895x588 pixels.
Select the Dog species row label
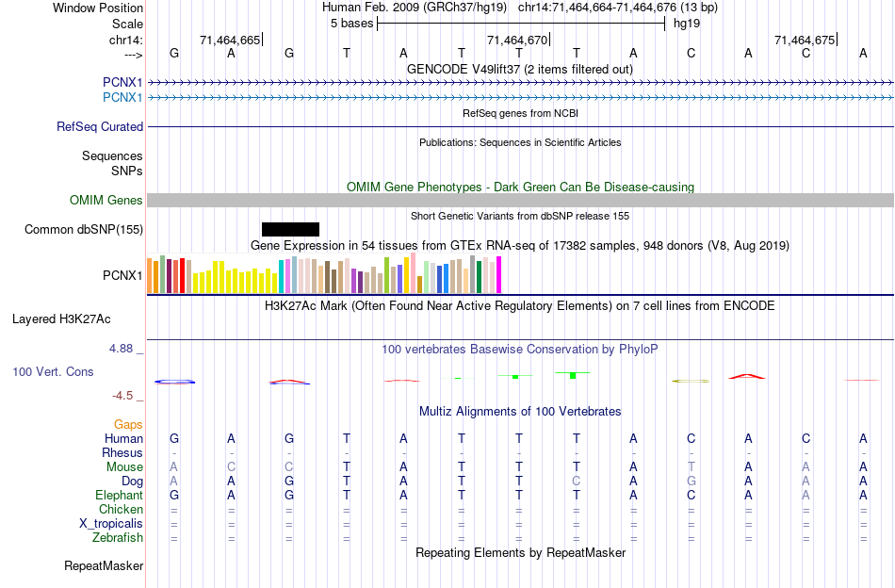(x=132, y=482)
